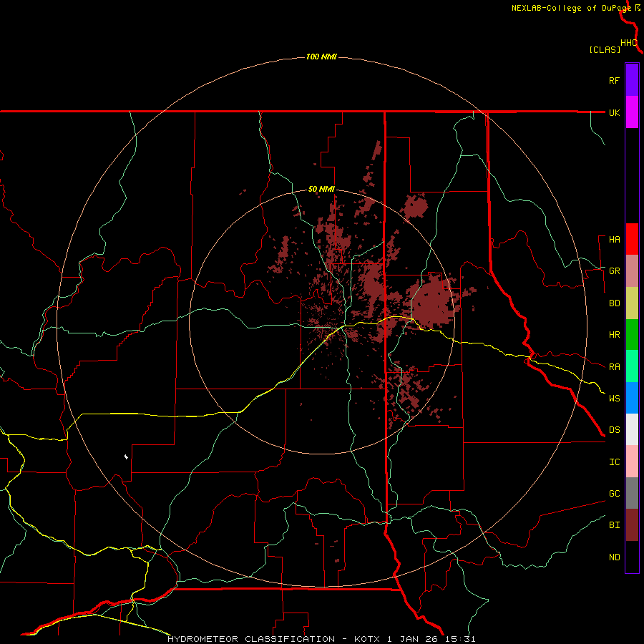The image size is (644, 644).
Task: Click the magenta UK legend color swatch
Action: tap(632, 112)
